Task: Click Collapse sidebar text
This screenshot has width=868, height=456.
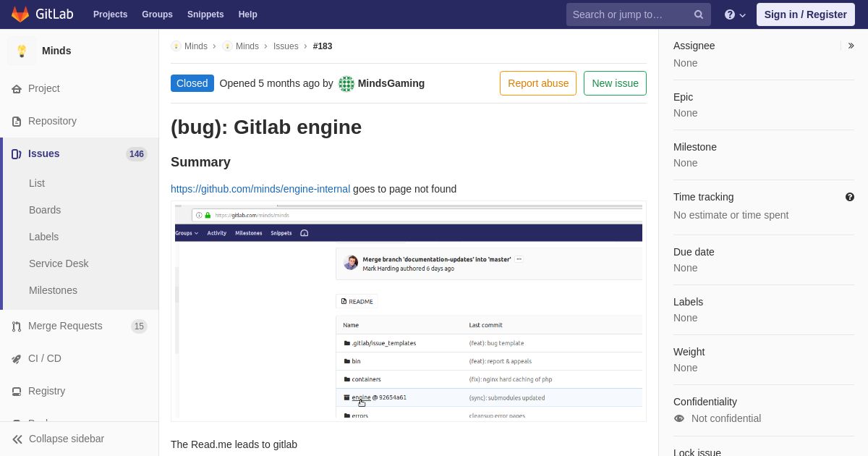Action: click(67, 439)
